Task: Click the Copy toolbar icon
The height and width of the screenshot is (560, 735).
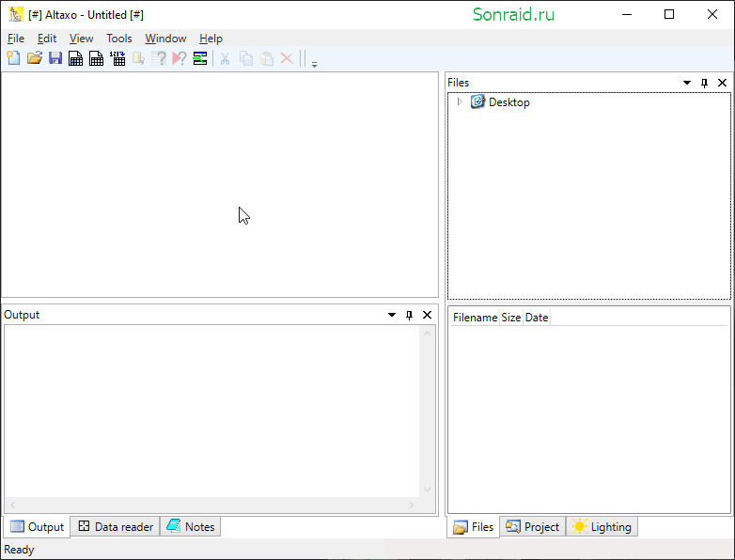Action: pos(245,58)
